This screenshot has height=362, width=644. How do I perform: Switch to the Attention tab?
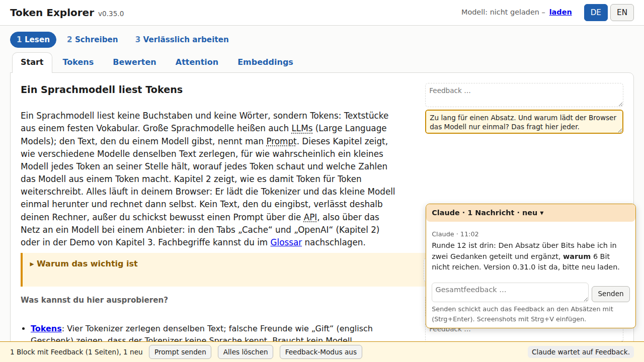point(197,62)
